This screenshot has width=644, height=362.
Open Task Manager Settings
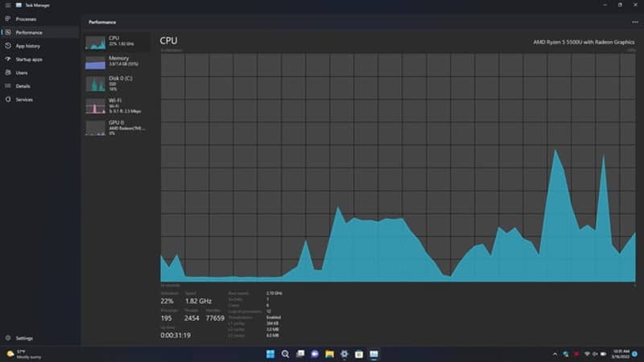[24, 339]
